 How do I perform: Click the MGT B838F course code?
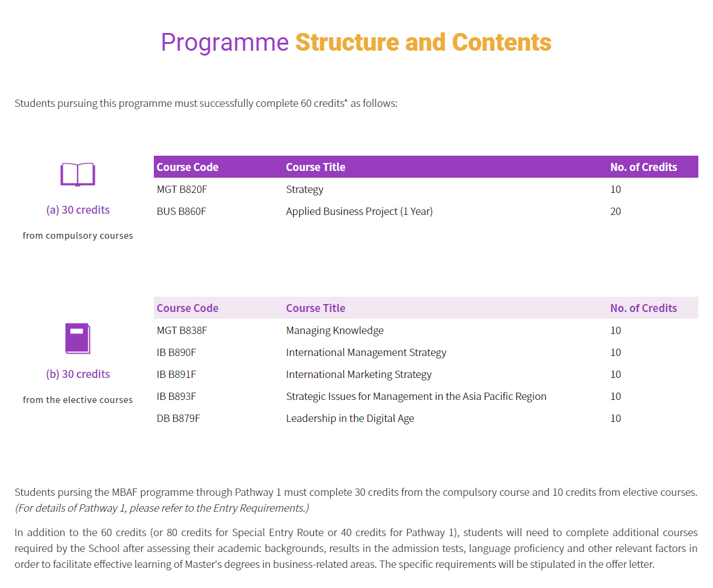182,330
